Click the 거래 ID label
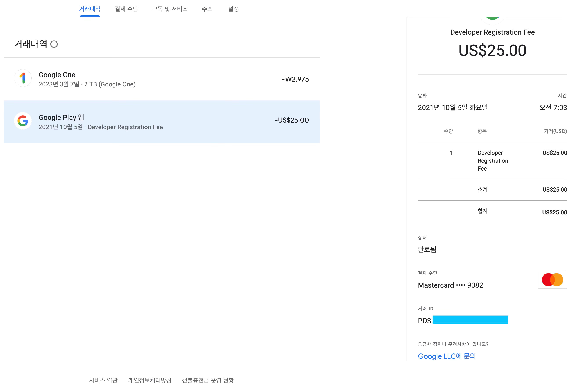 (x=426, y=309)
